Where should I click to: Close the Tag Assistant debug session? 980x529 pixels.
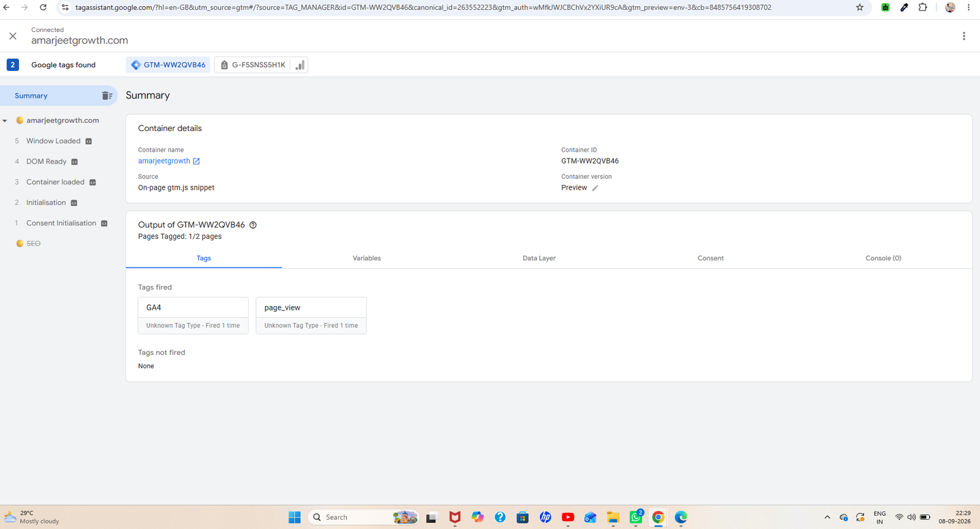[13, 36]
